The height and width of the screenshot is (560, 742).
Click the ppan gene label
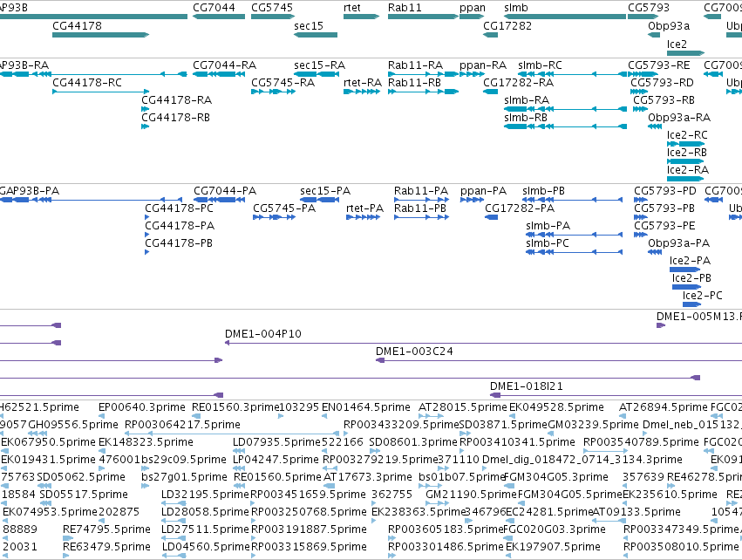click(473, 8)
